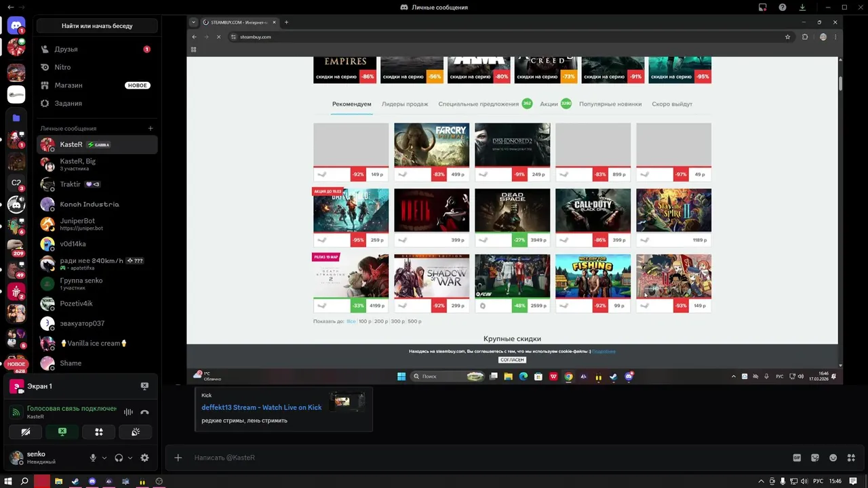The image size is (868, 488).
Task: Open the activities launcher icon
Action: point(99,432)
